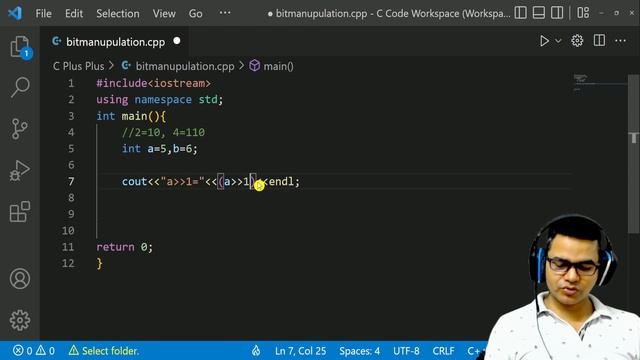Open the View menu

(164, 13)
